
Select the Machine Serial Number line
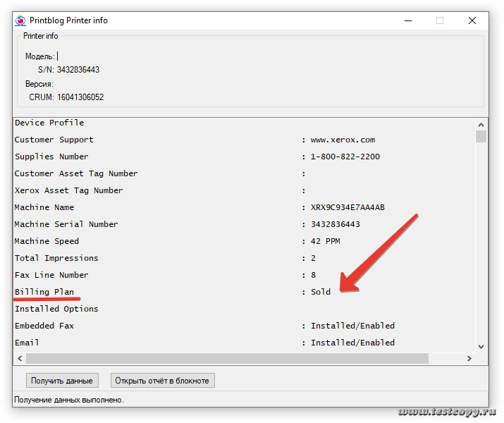pyautogui.click(x=66, y=224)
